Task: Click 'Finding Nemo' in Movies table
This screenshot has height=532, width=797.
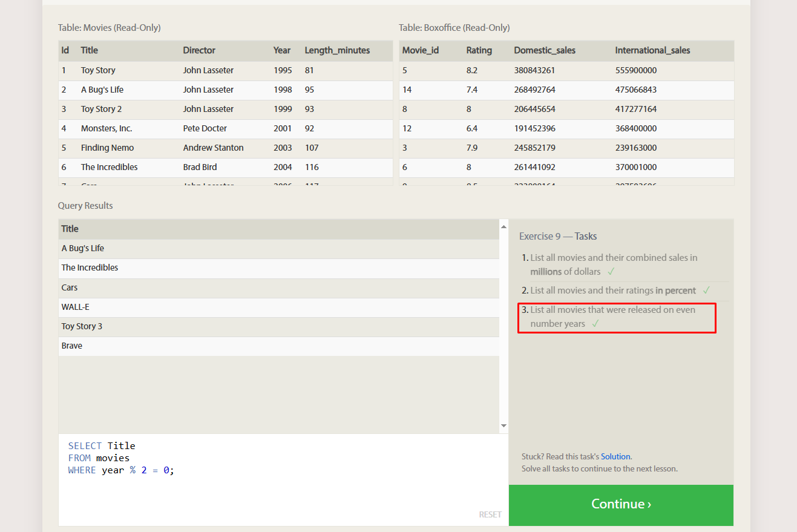Action: point(108,148)
